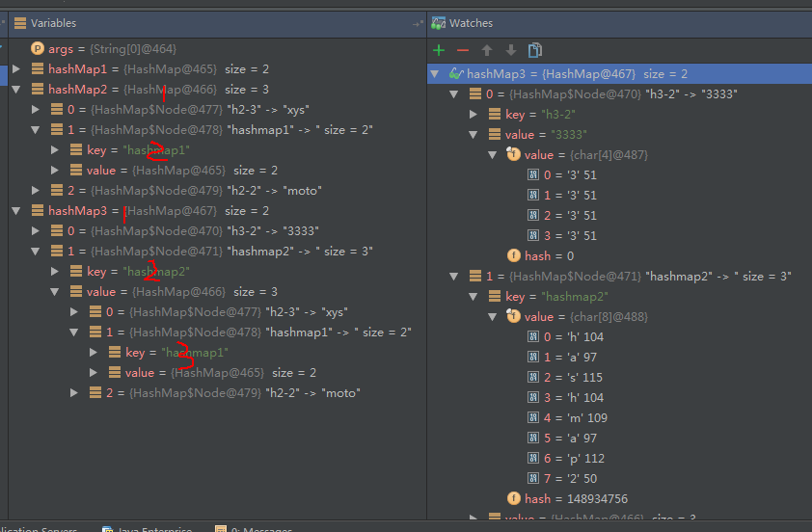The width and height of the screenshot is (812, 532).
Task: Click the arrow icon right of the Variables header
Action: coord(417,23)
